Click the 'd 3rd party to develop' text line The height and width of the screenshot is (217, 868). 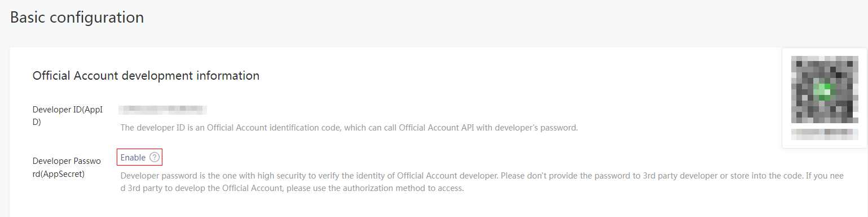click(x=292, y=188)
